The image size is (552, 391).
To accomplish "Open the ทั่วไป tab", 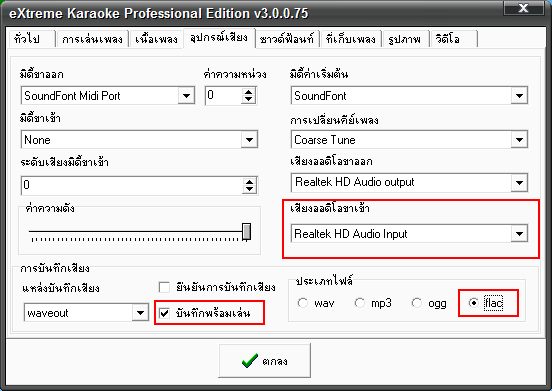I will point(32,38).
